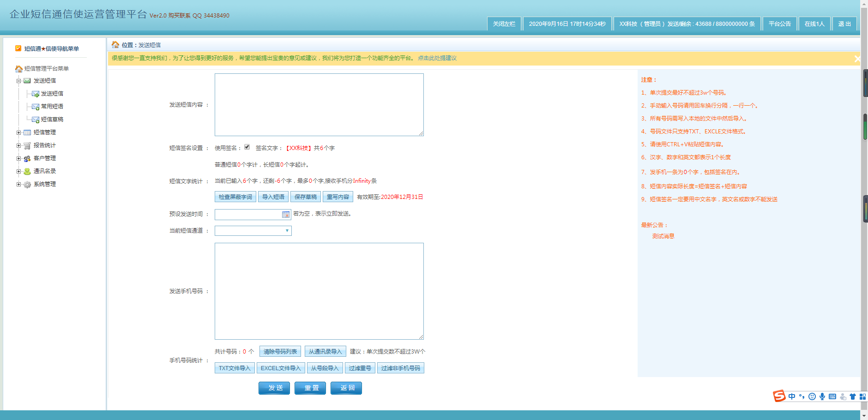Click the shirt skin icon in IME toolbar

pos(853,396)
